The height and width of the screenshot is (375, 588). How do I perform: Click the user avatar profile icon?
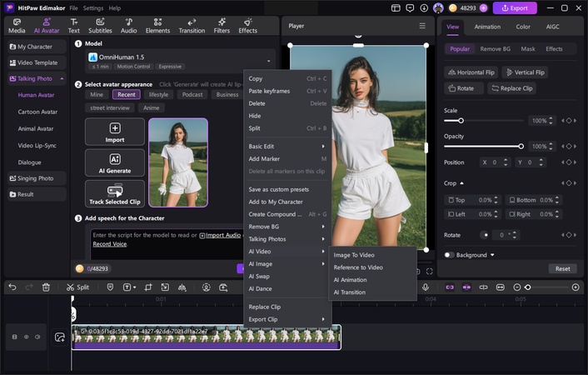(438, 7)
